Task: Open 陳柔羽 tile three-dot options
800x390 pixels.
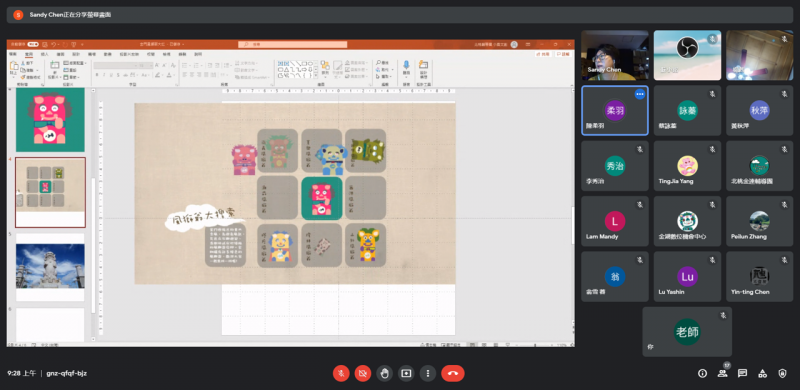Action: [x=639, y=94]
